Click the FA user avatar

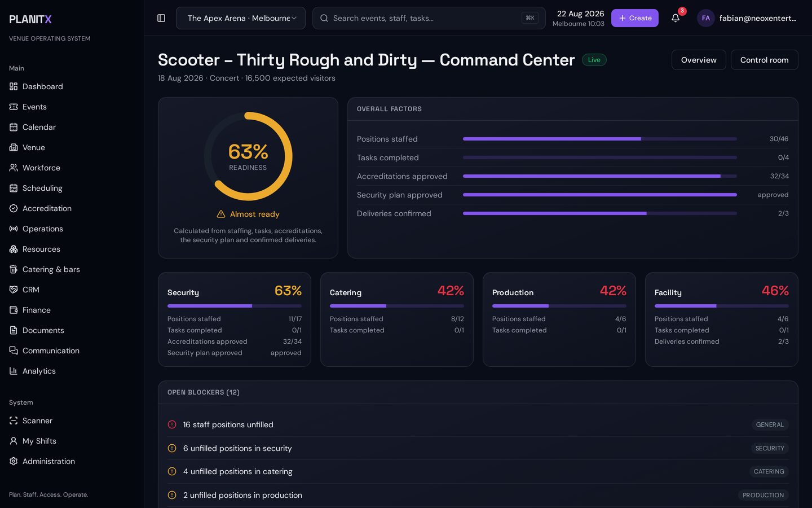coord(706,18)
